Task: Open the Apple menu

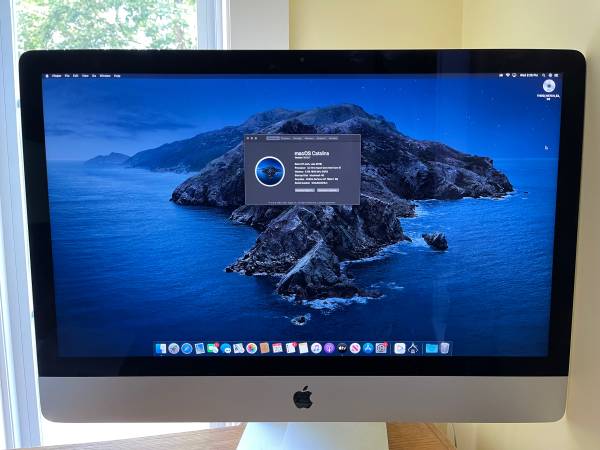Action: (47, 76)
